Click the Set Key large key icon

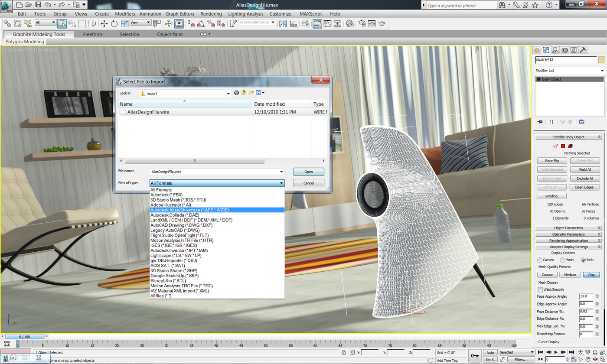(475, 355)
